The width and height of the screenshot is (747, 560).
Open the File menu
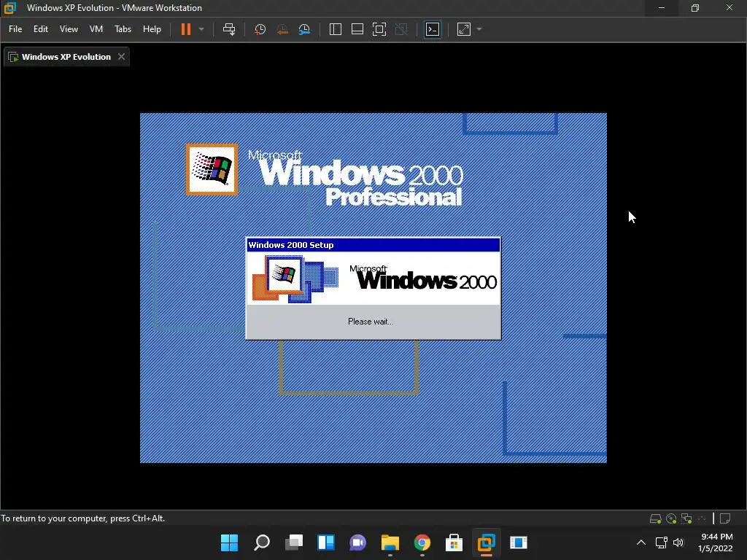(x=15, y=29)
